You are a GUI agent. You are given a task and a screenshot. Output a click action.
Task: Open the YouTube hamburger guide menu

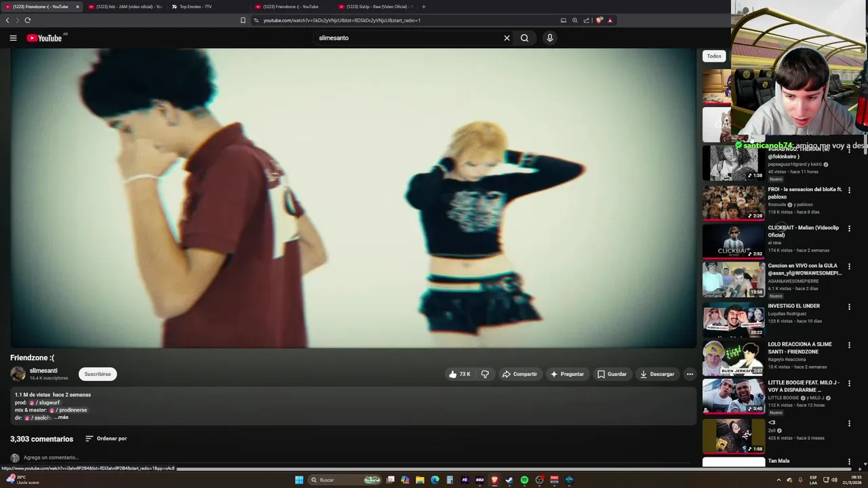[x=13, y=38]
